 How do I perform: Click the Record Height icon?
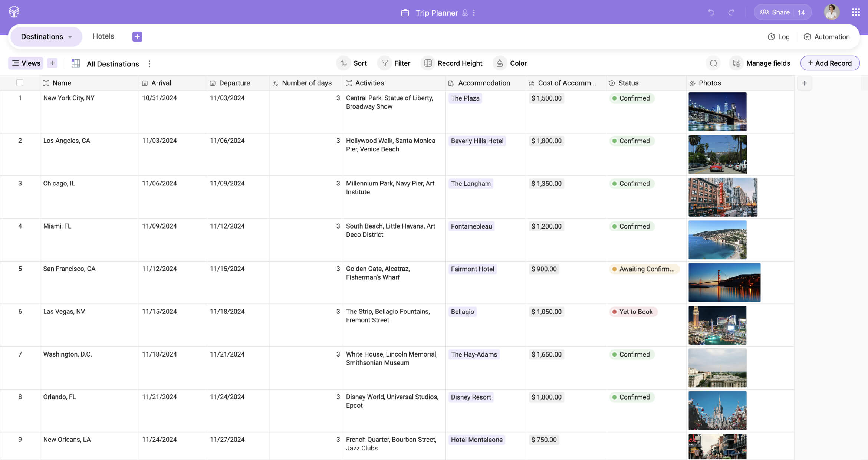coord(428,63)
